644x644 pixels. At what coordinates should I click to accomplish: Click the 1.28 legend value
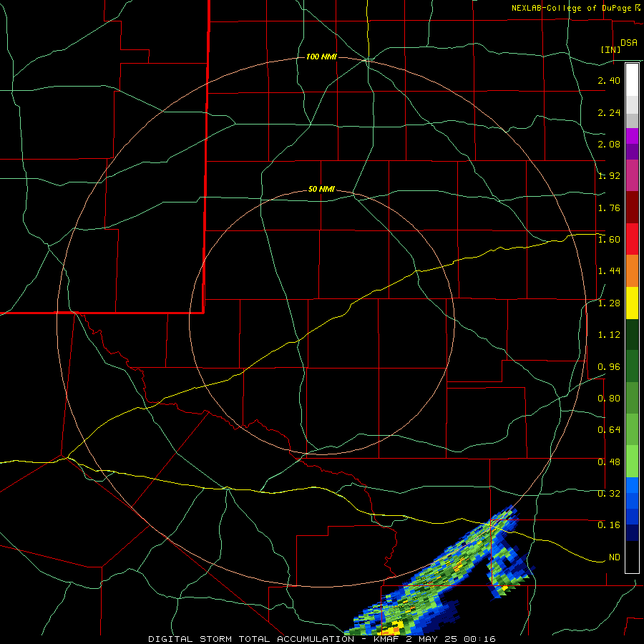[609, 303]
